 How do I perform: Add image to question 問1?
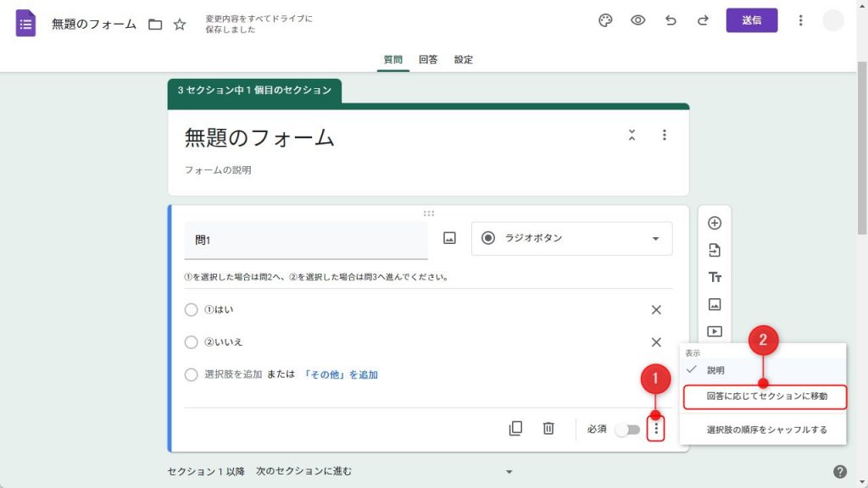pos(449,238)
